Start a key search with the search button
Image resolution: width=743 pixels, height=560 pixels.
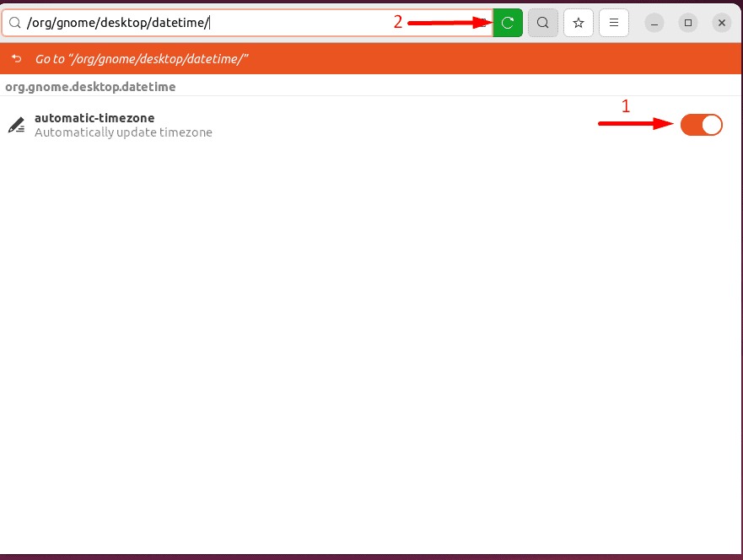pyautogui.click(x=542, y=23)
